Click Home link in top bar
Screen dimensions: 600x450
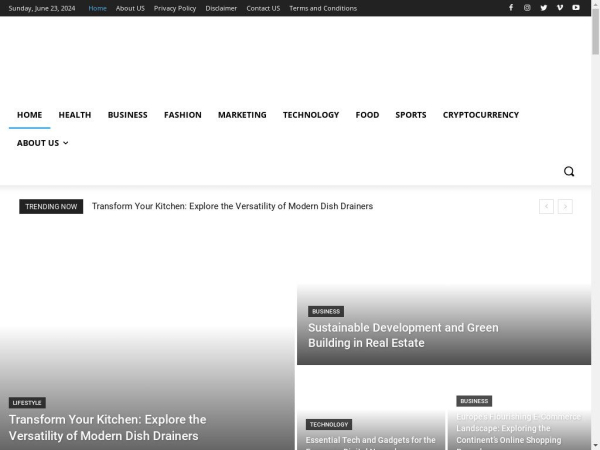pyautogui.click(x=97, y=8)
